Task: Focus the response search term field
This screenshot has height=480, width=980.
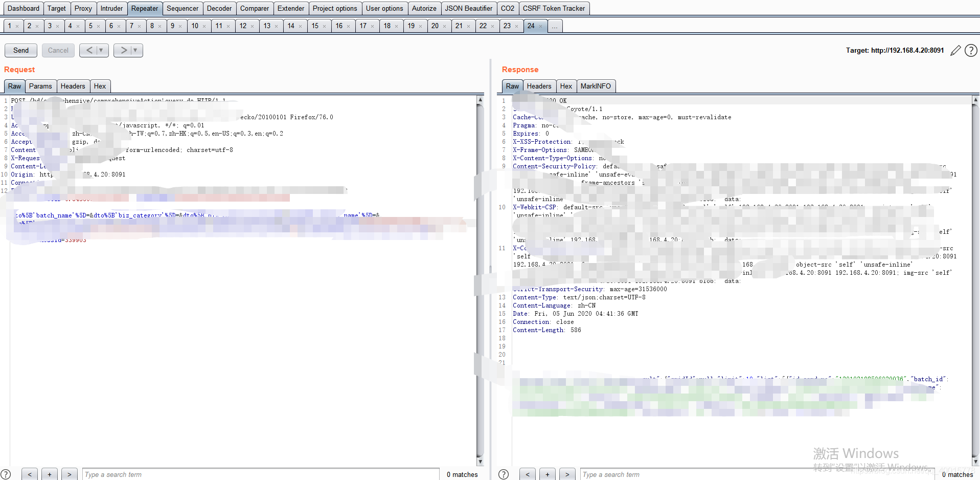Action: (x=757, y=474)
